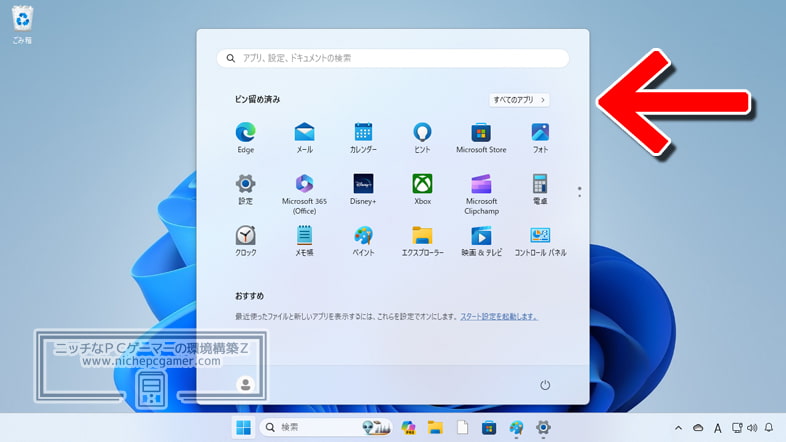Open the クロック app
This screenshot has height=442, width=786.
[246, 241]
